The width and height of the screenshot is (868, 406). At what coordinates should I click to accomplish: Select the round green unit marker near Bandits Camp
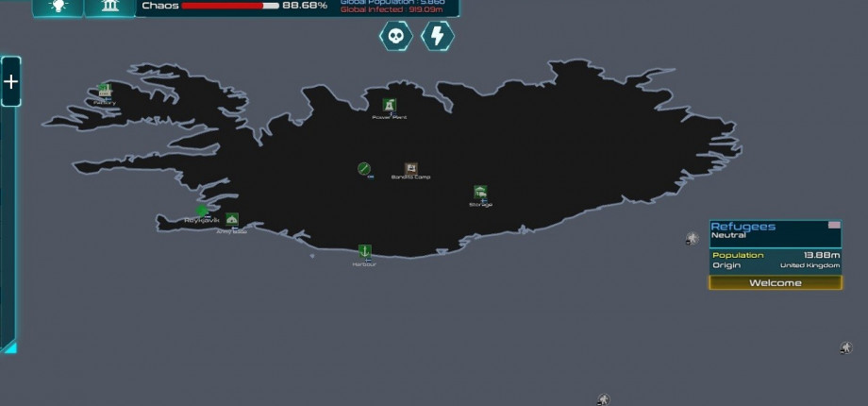point(363,168)
